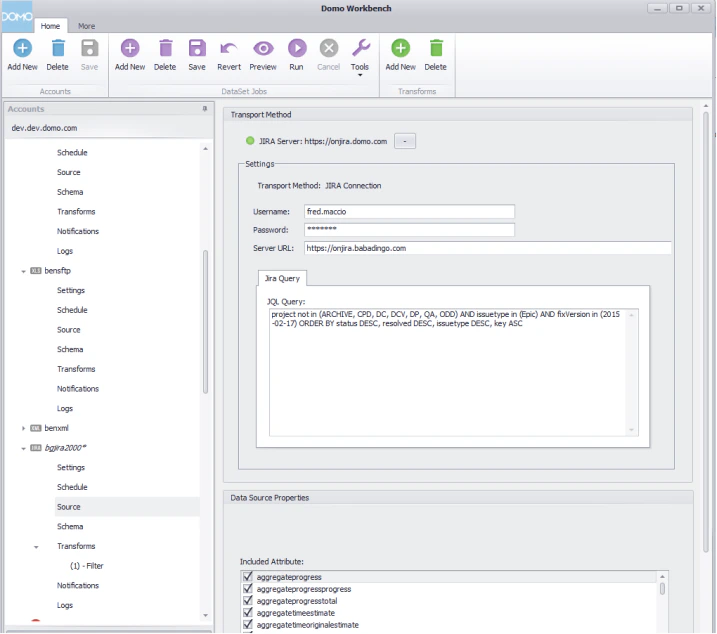This screenshot has width=717, height=634.
Task: Open bensftp Settings
Action: [x=71, y=290]
